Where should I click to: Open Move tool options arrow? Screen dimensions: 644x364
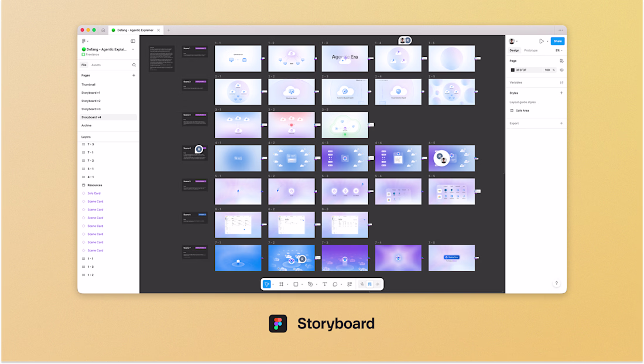click(x=273, y=285)
